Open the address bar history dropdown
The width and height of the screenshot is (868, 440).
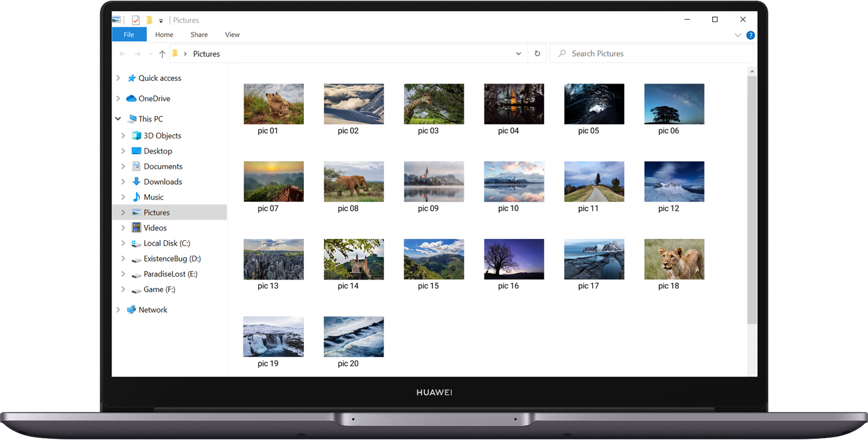point(518,54)
